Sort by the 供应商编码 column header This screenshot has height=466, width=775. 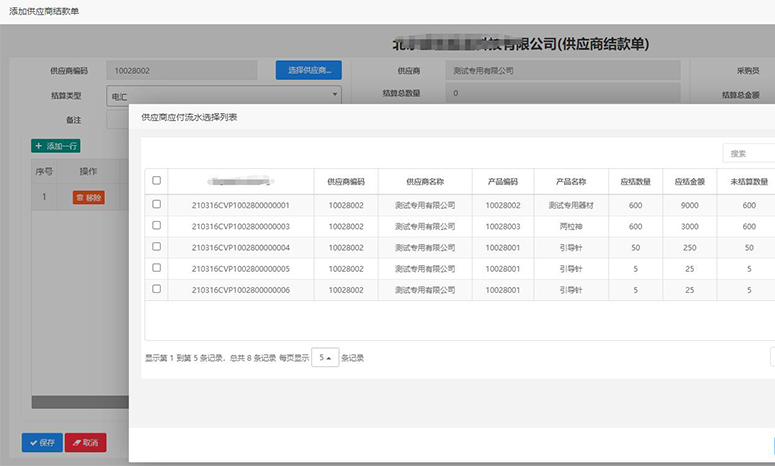pyautogui.click(x=346, y=181)
